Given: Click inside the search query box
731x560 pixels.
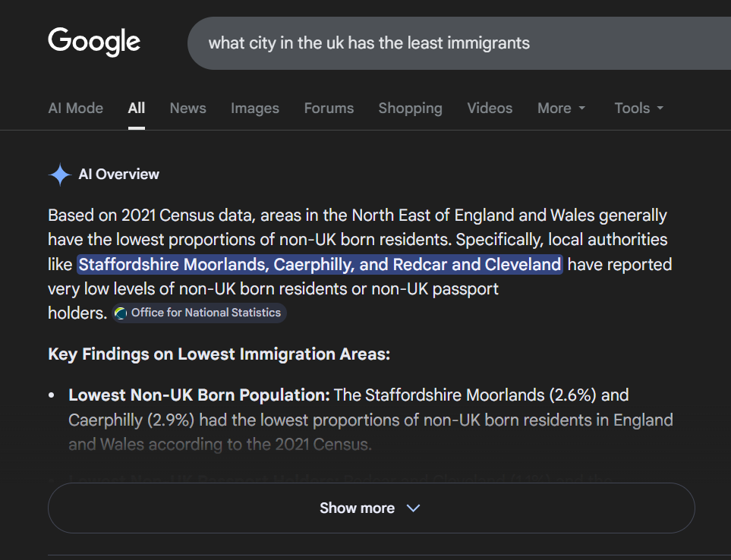Looking at the screenshot, I should click(455, 42).
